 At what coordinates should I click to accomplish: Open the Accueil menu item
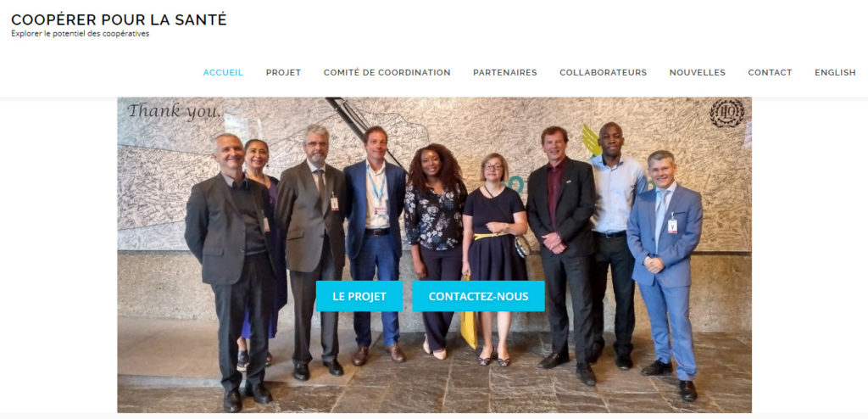[223, 73]
